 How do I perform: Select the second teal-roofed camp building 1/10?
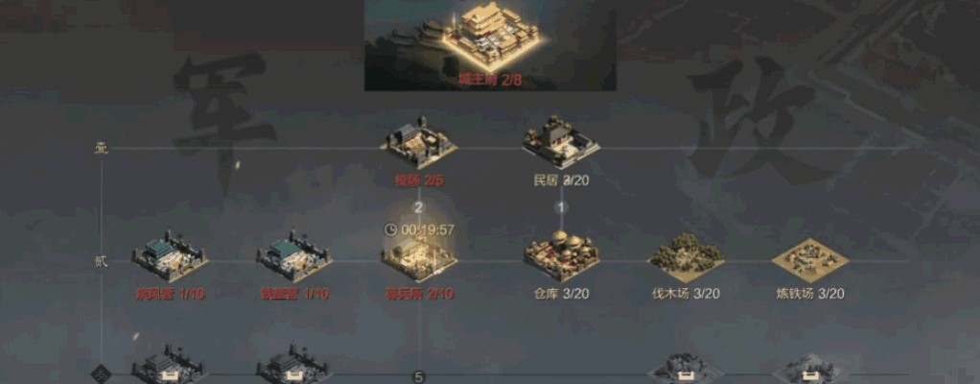click(294, 256)
